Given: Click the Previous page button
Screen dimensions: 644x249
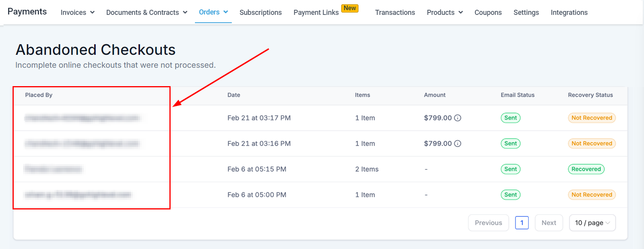Looking at the screenshot, I should pos(488,223).
